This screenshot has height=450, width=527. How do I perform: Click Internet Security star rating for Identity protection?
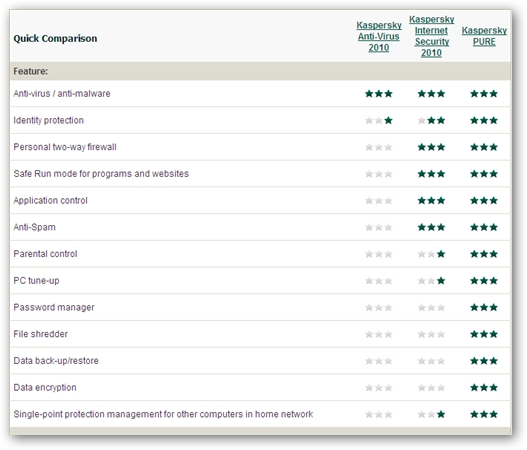[x=431, y=120]
